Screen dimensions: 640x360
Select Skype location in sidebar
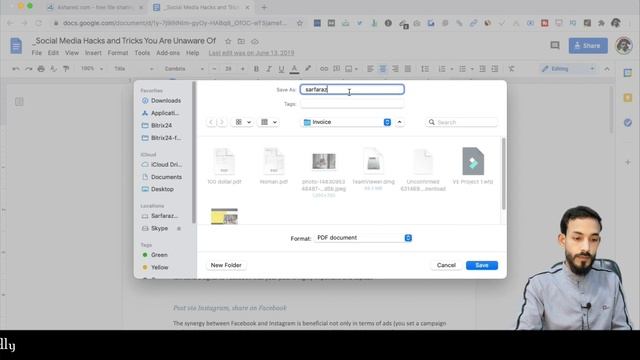click(x=155, y=228)
